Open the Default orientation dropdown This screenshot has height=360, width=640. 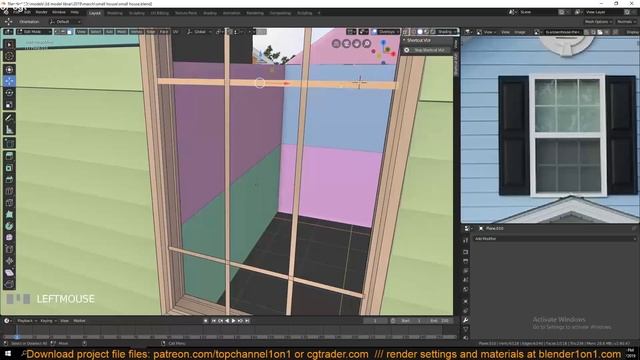pyautogui.click(x=64, y=22)
